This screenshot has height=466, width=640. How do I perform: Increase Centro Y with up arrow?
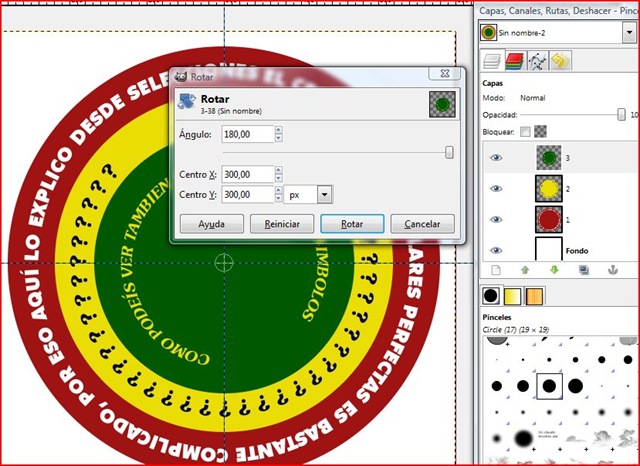278,190
